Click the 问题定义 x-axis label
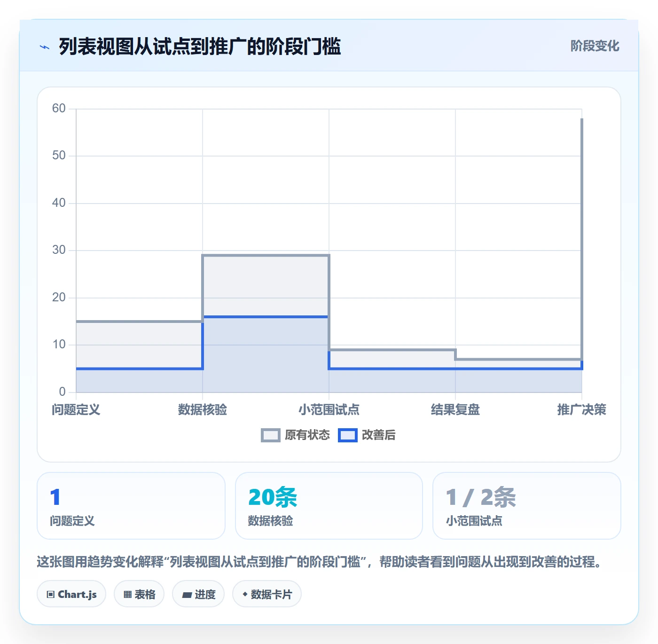 coord(76,410)
